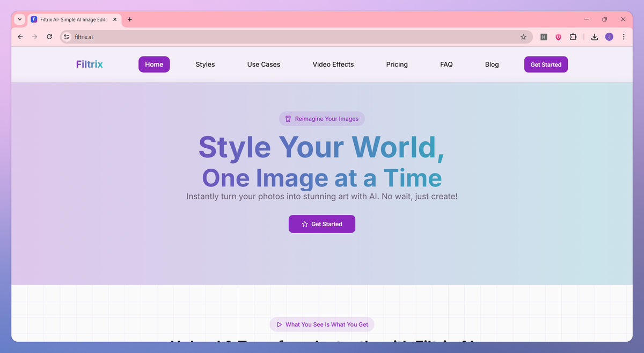Open Blog nav item

coord(492,64)
